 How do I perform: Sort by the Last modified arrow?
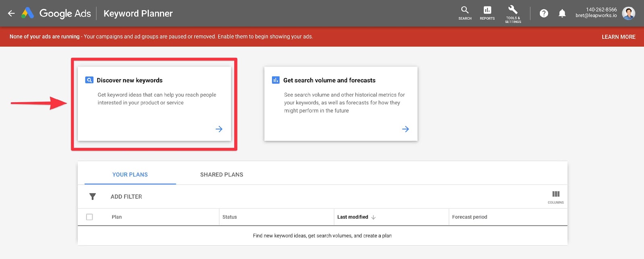click(374, 217)
